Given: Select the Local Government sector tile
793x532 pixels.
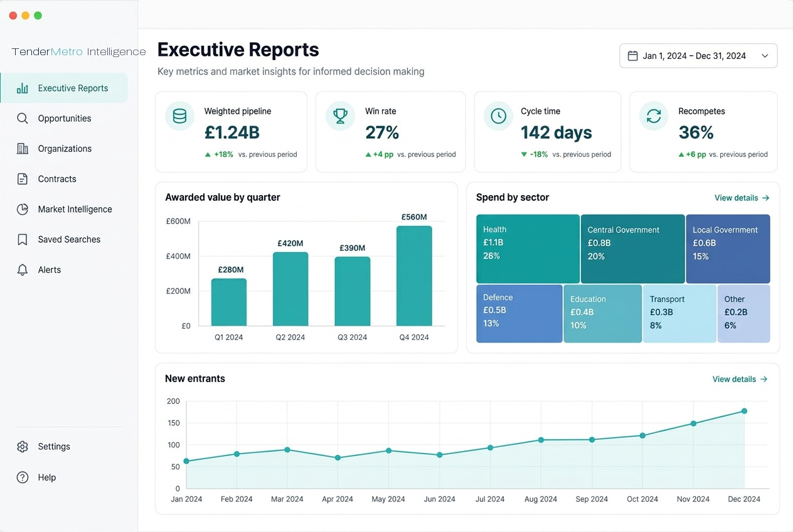Looking at the screenshot, I should coord(728,249).
